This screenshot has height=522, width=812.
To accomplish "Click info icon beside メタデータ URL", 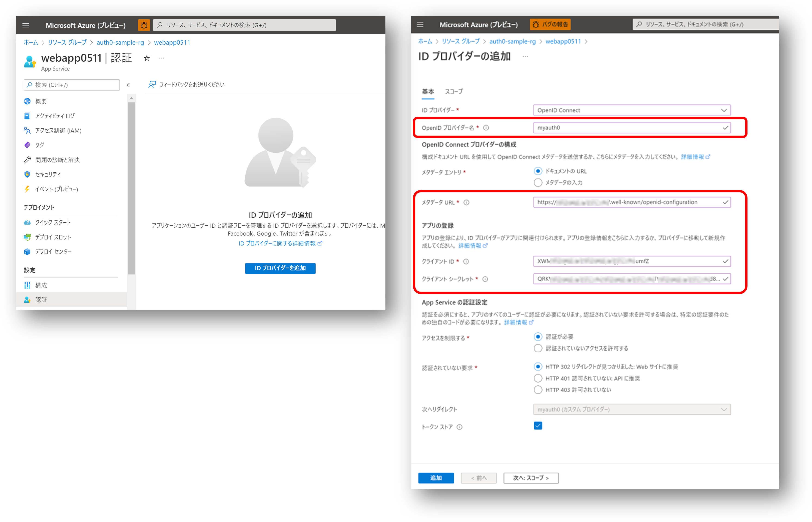I will pos(466,202).
